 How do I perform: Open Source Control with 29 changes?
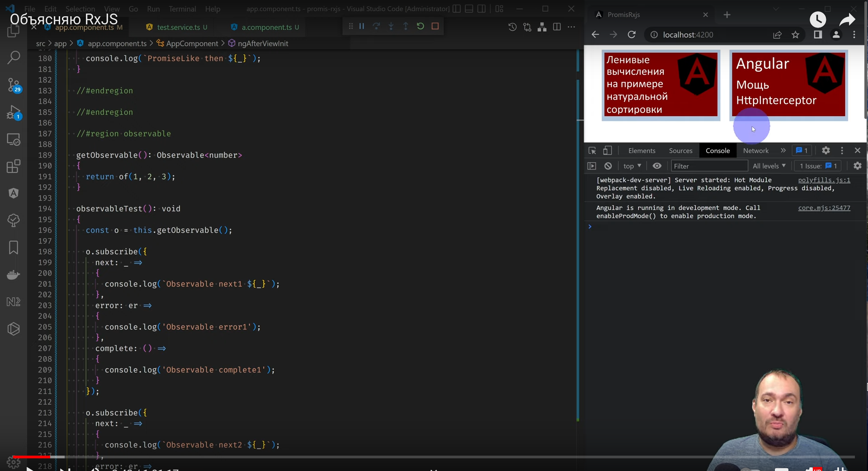click(x=14, y=85)
